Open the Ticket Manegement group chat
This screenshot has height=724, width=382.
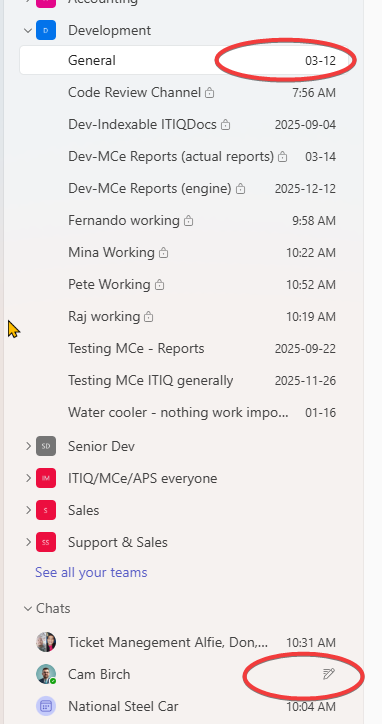coord(168,642)
